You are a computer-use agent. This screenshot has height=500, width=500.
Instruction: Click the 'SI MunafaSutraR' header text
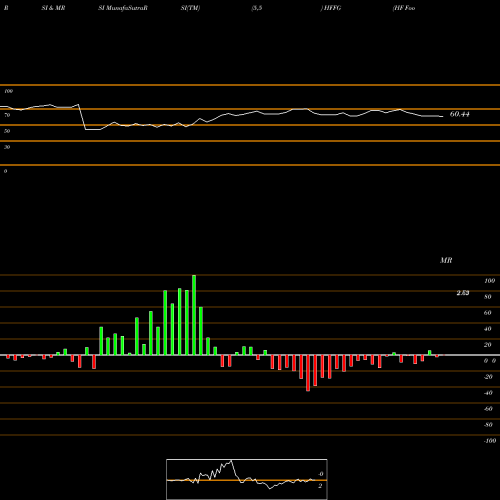123,8
